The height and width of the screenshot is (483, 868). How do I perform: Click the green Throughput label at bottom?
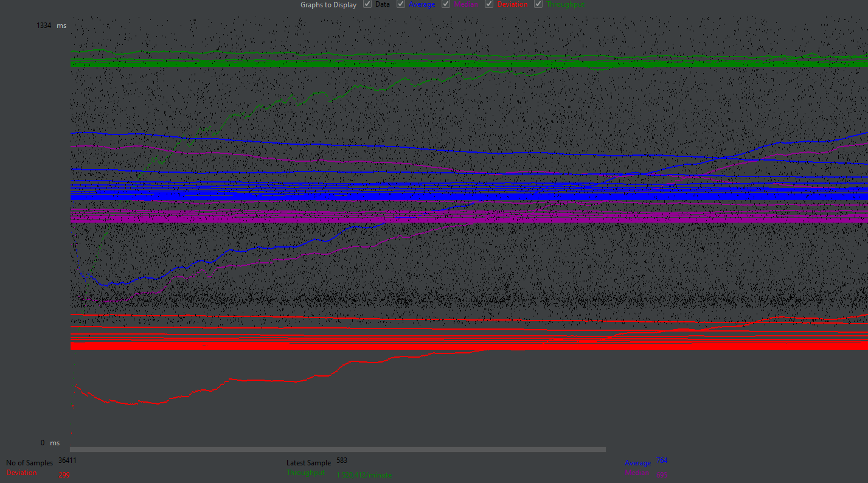pos(305,473)
